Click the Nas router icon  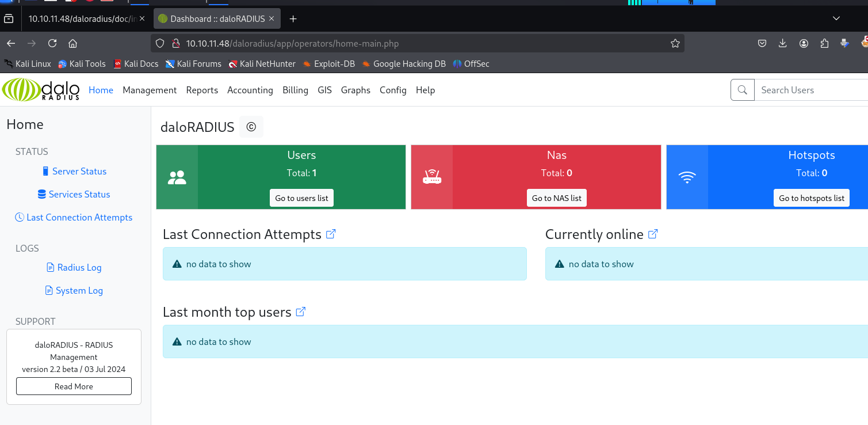432,177
